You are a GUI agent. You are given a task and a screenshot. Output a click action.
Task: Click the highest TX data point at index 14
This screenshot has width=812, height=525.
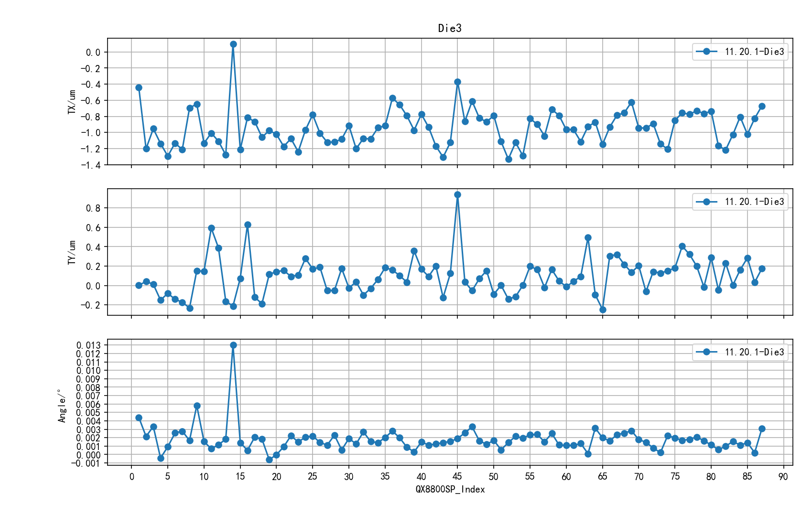[x=233, y=44]
